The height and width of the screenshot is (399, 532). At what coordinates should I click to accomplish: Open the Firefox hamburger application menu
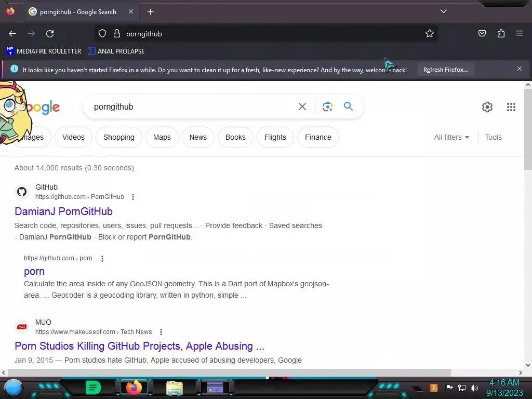[519, 33]
